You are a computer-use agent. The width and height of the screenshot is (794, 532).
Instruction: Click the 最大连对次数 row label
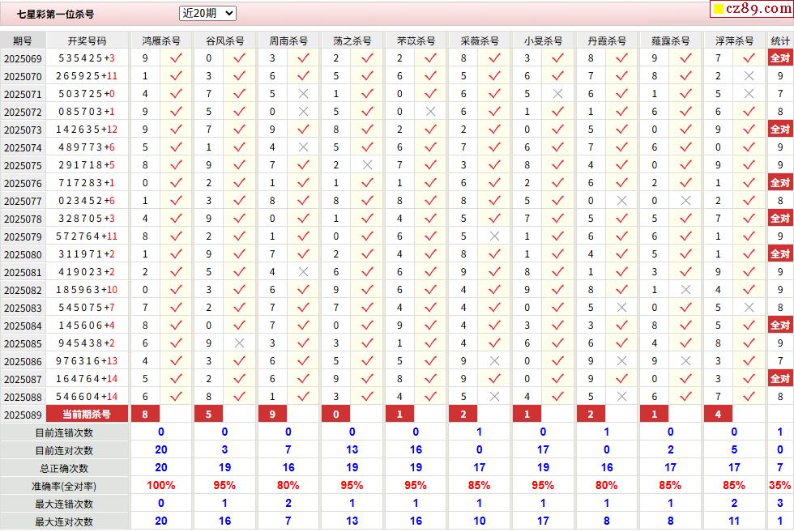pyautogui.click(x=64, y=521)
